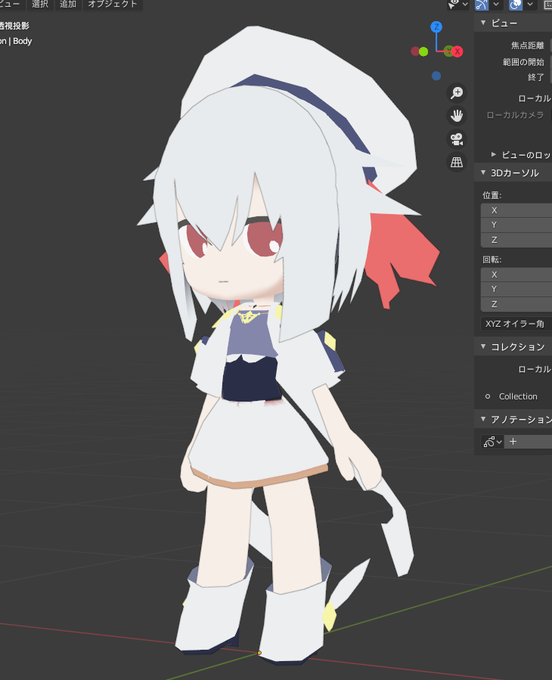Click the blue Z axis gizmo handle
Screen dimensions: 552x680
point(436,27)
